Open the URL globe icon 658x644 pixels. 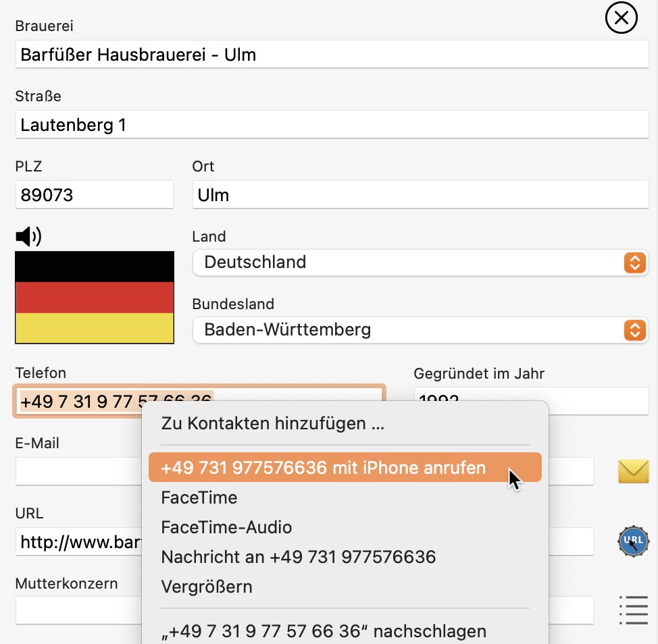coord(633,541)
